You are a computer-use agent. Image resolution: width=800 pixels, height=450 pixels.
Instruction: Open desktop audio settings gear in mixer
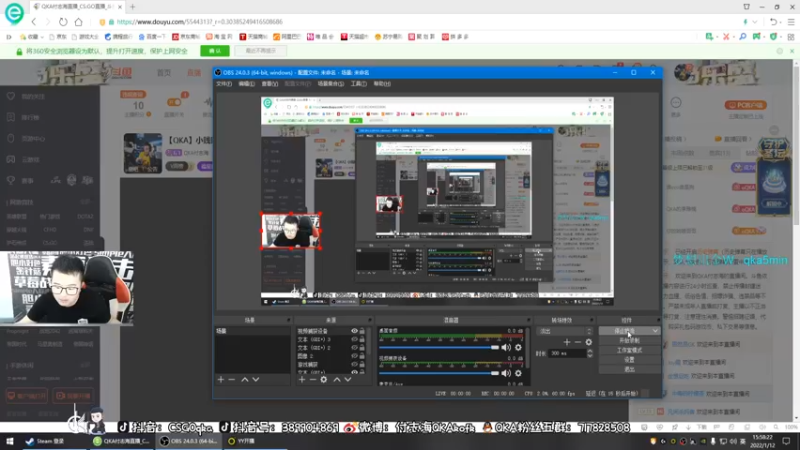[x=518, y=347]
